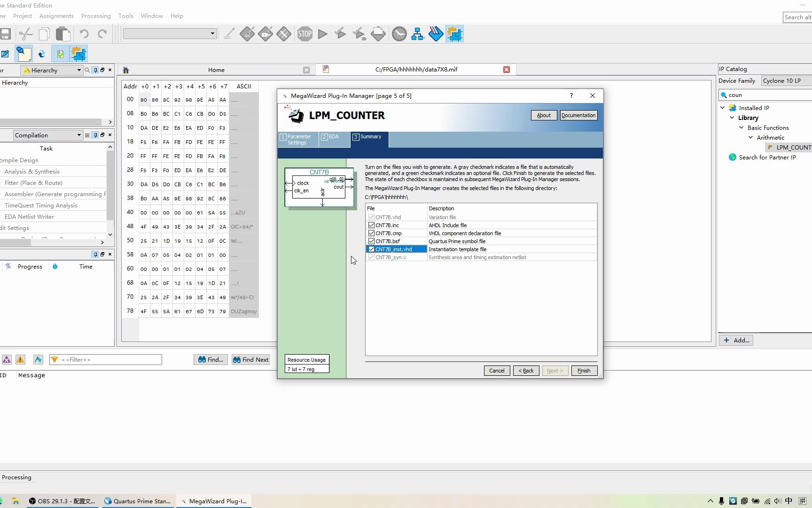Click Search for Partner IP
The width and height of the screenshot is (812, 508).
pos(767,157)
